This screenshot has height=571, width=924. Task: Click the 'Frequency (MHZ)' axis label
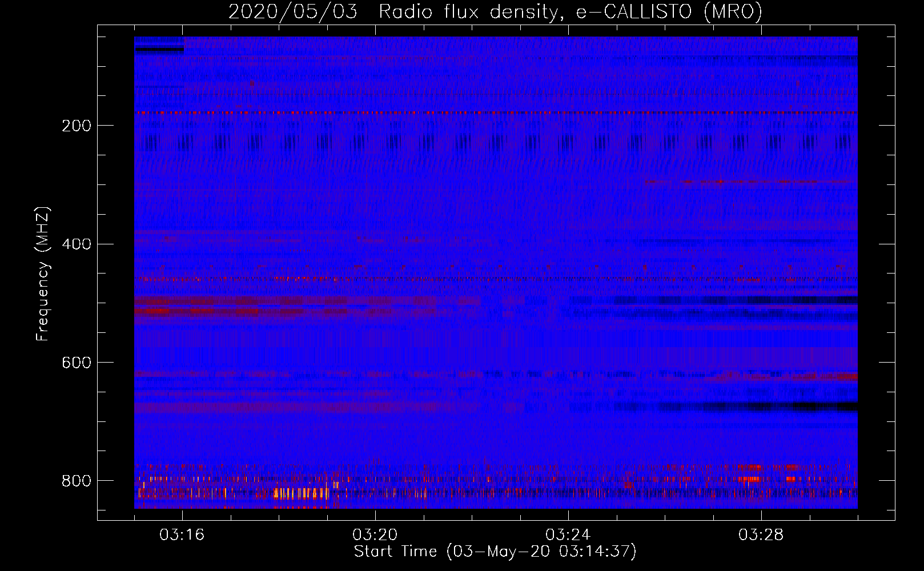pyautogui.click(x=43, y=274)
